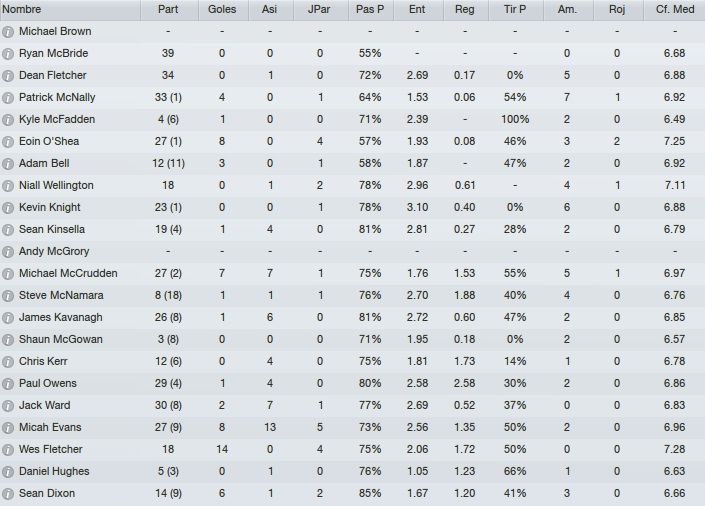Click the Pas P column header
The height and width of the screenshot is (506, 705).
point(370,10)
